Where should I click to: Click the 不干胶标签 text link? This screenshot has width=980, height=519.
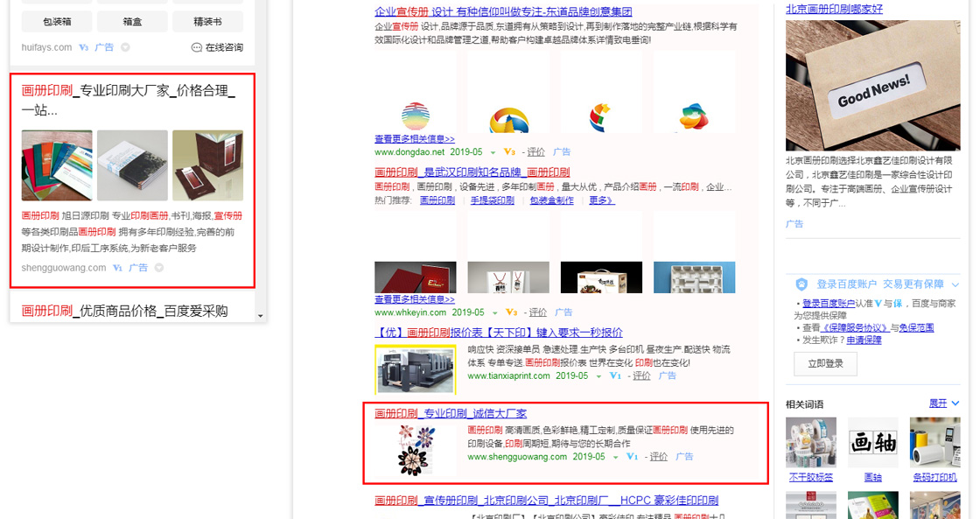click(810, 477)
